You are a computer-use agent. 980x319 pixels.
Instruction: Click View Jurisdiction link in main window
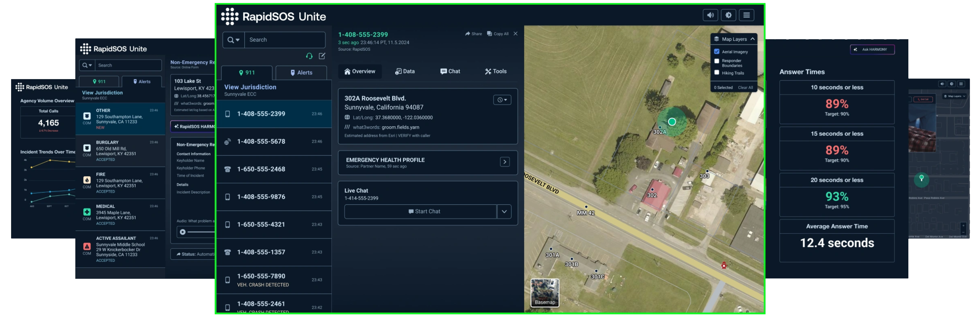(x=250, y=87)
